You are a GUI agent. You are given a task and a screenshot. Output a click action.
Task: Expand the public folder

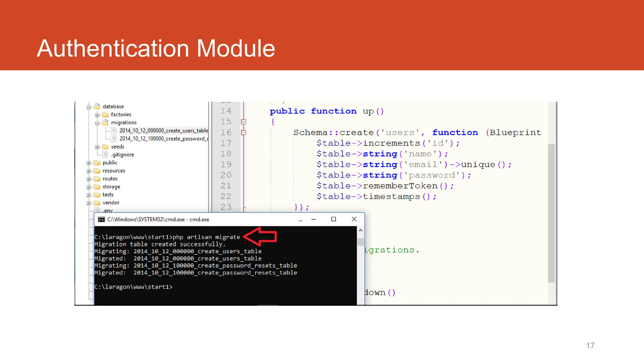(89, 163)
